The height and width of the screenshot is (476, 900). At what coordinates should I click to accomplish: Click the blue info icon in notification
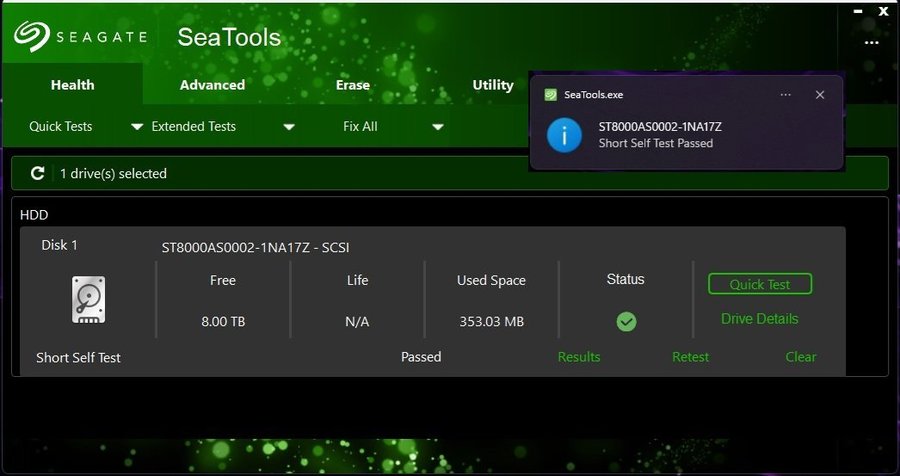pos(565,135)
